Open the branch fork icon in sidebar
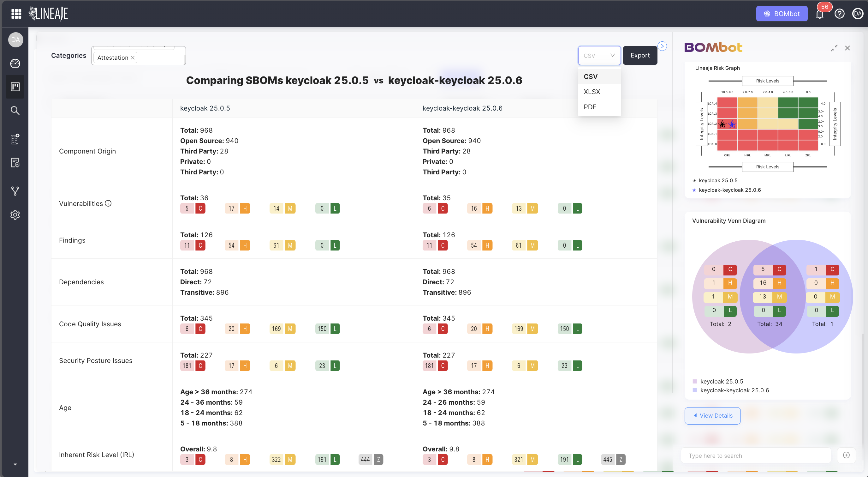Image resolution: width=868 pixels, height=477 pixels. (15, 191)
